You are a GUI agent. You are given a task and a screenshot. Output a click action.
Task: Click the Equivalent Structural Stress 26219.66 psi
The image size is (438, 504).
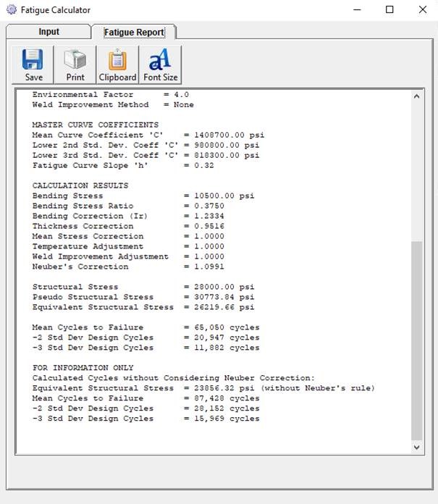tap(224, 307)
